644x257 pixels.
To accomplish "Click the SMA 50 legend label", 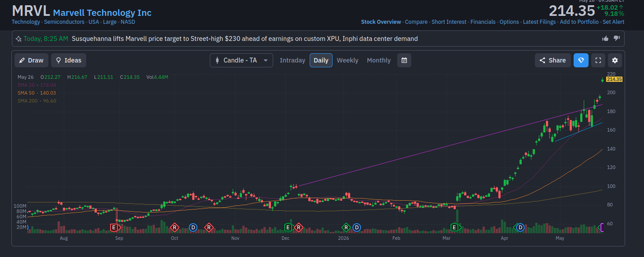I will (x=37, y=93).
